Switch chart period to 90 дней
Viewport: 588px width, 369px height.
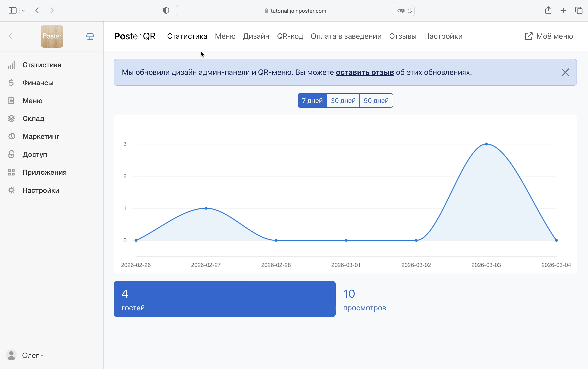(376, 100)
